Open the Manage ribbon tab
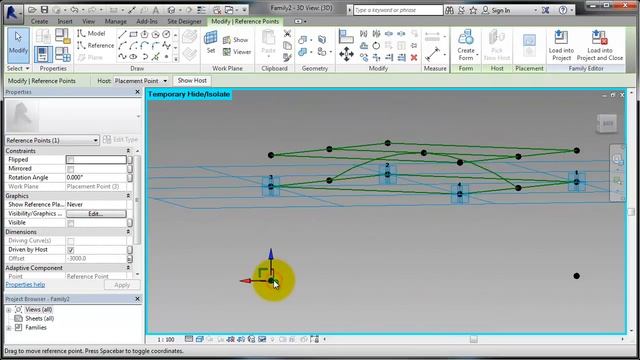Viewport: 640px width, 360px height. point(116,21)
